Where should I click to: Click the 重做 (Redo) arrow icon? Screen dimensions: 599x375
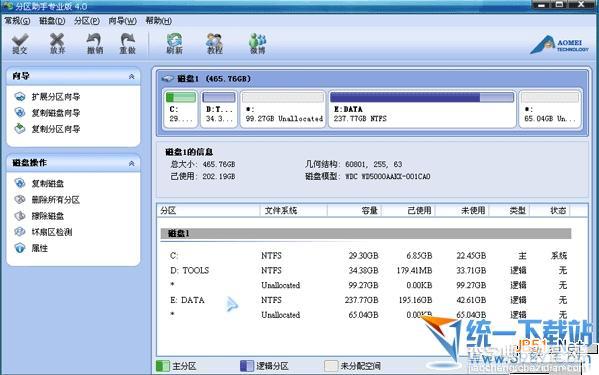click(128, 39)
